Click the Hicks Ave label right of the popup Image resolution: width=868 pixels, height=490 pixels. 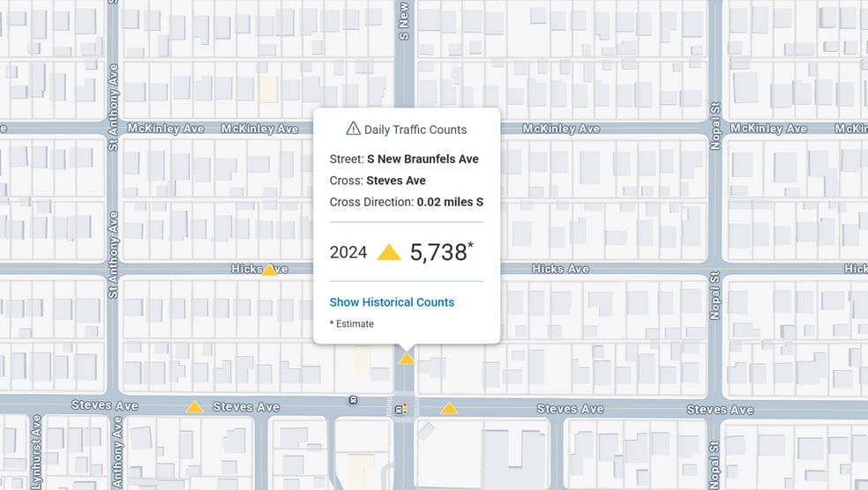click(560, 269)
